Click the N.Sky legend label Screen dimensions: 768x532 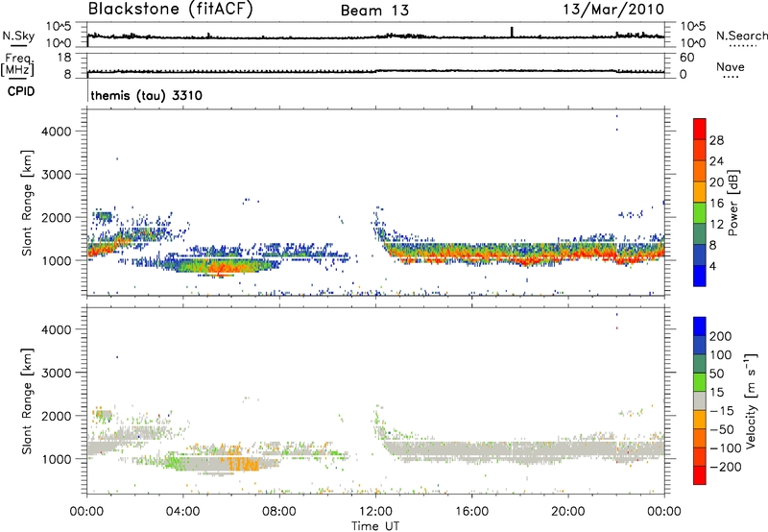pos(18,36)
